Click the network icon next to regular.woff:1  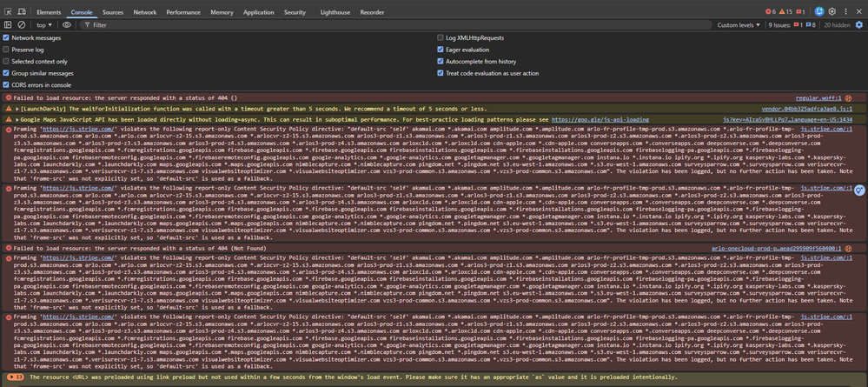coord(847,97)
